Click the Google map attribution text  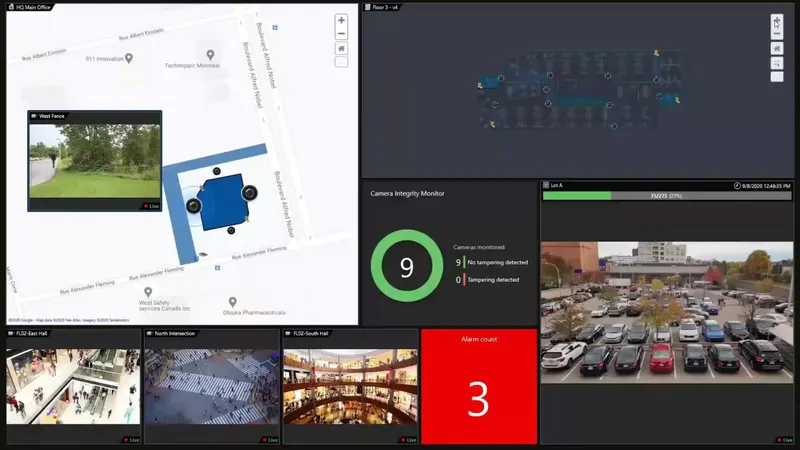(69, 320)
